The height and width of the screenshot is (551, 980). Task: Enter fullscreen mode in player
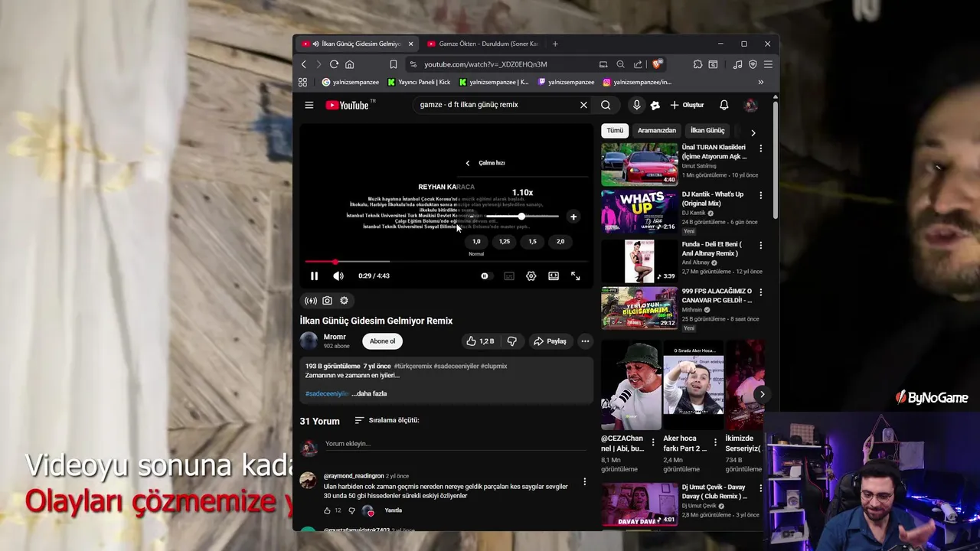576,275
